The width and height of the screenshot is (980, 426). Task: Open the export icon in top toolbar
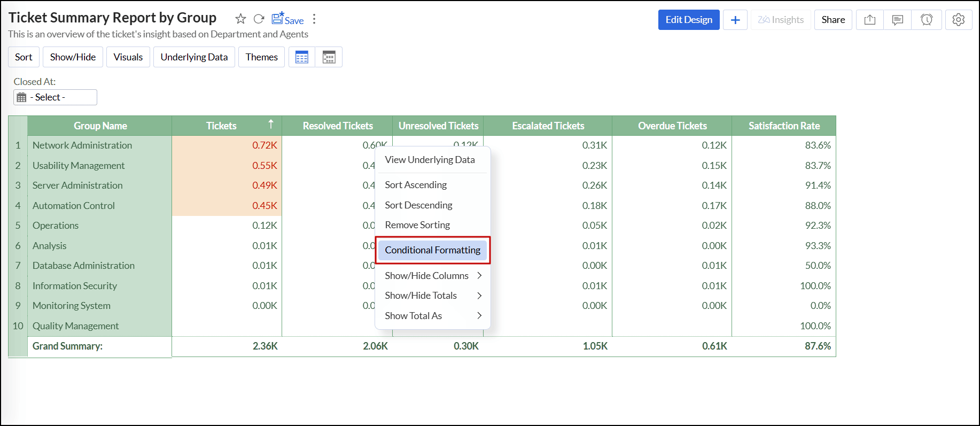[x=869, y=20]
